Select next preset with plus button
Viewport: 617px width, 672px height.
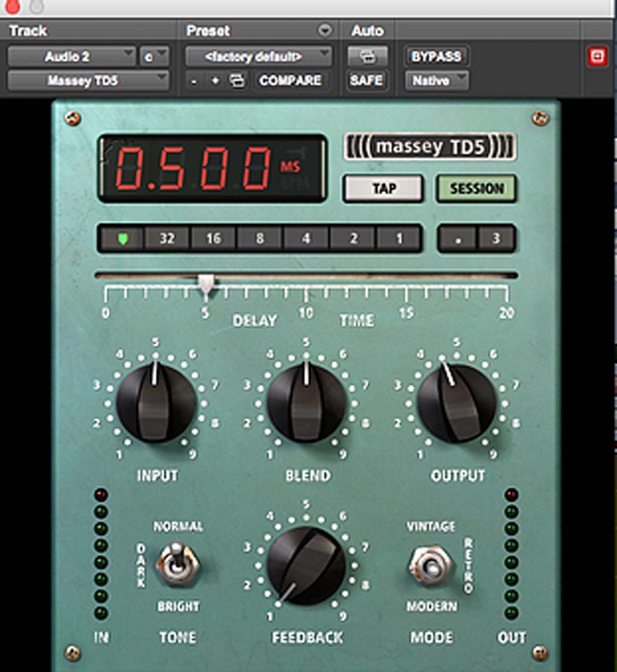click(x=215, y=81)
